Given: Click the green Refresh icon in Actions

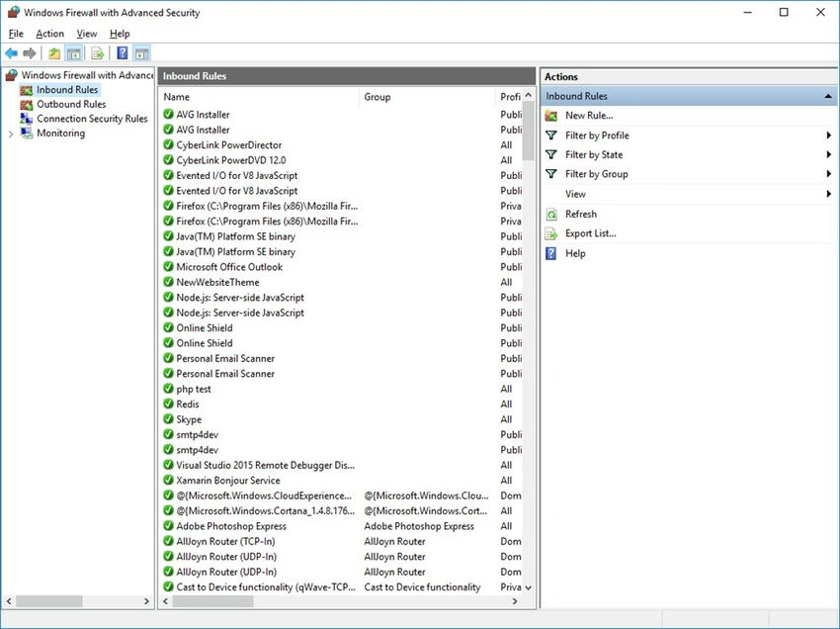Looking at the screenshot, I should pos(551,214).
